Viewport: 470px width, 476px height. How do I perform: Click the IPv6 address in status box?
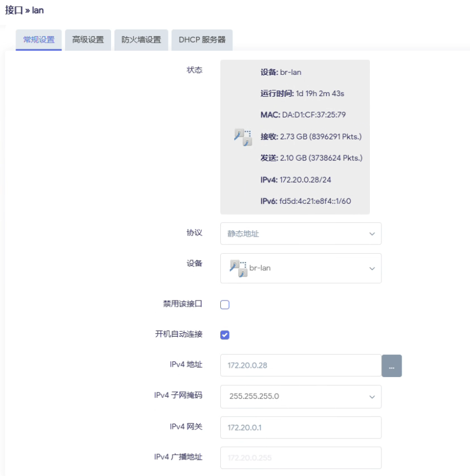click(x=305, y=201)
